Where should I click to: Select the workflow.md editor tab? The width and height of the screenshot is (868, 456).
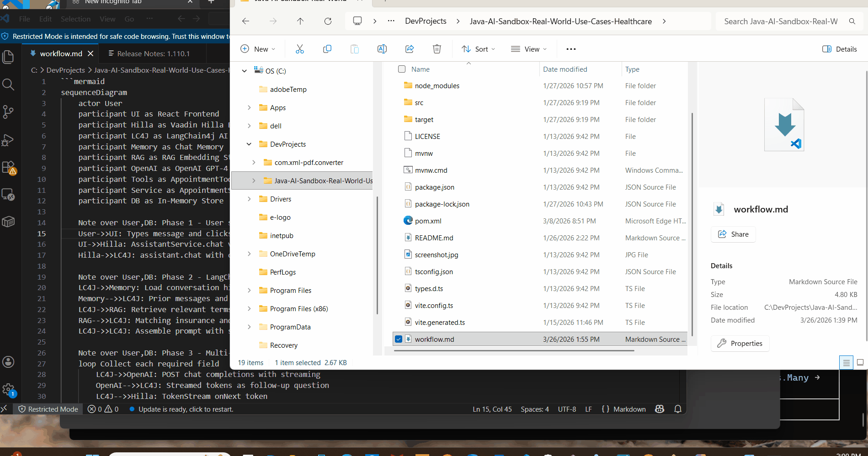(x=61, y=53)
